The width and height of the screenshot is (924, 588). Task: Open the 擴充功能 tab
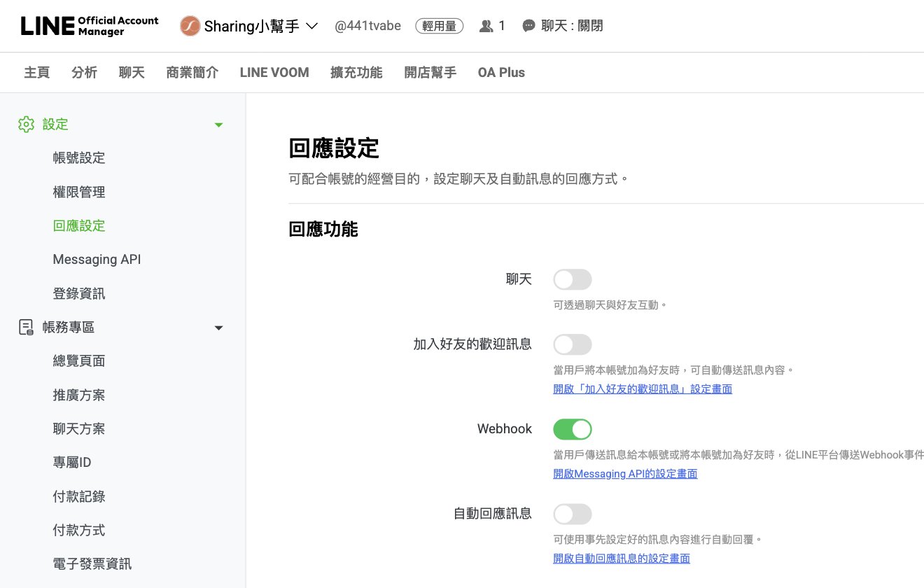tap(356, 72)
